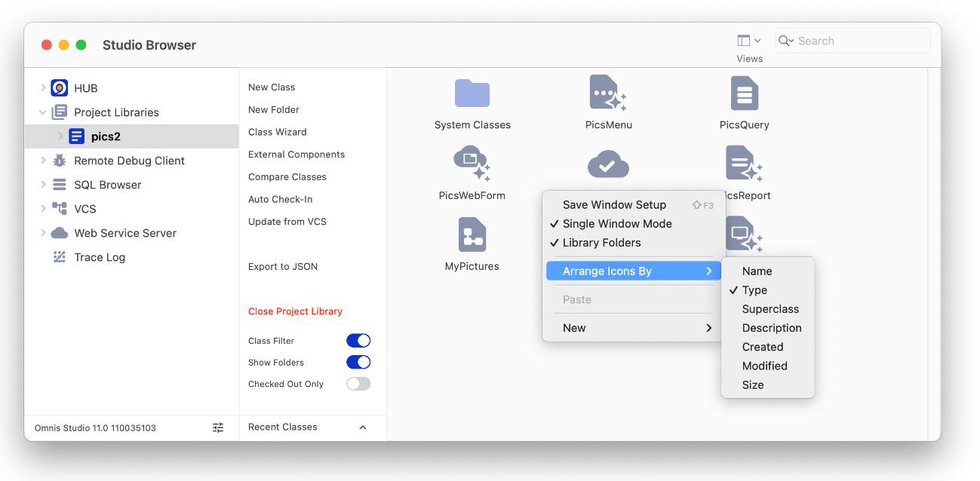
Task: Open External Components
Action: 296,155
